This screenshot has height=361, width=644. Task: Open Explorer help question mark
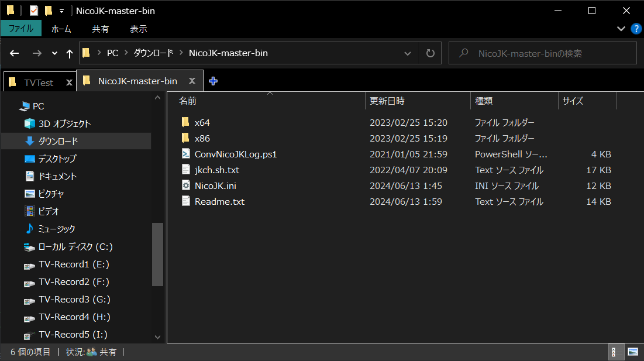(x=636, y=29)
